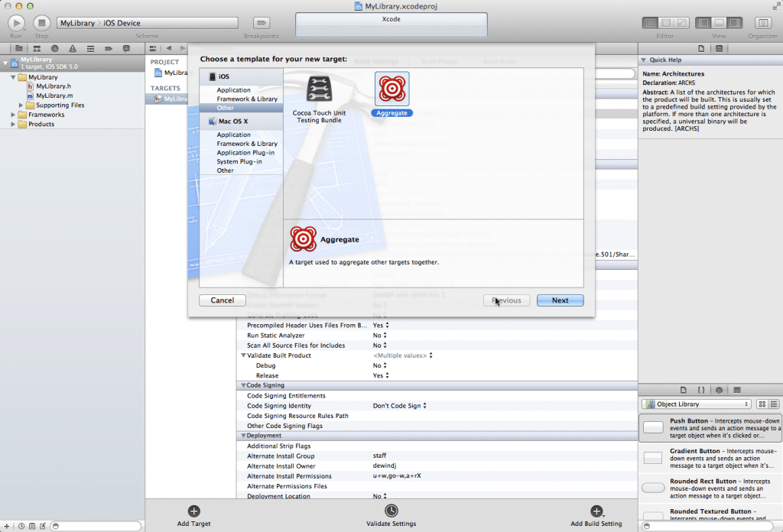Choose Mac OS X System Plug-in category

point(239,162)
